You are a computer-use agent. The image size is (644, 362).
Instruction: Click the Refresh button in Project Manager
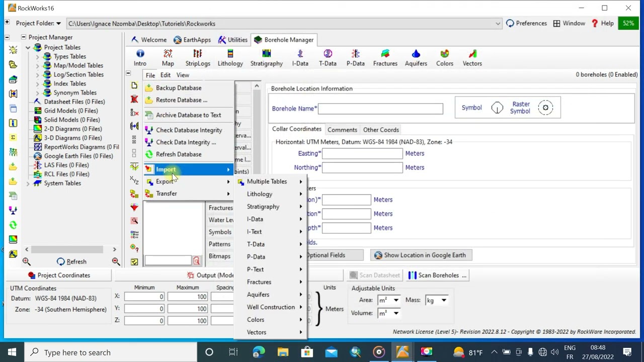[x=71, y=261]
